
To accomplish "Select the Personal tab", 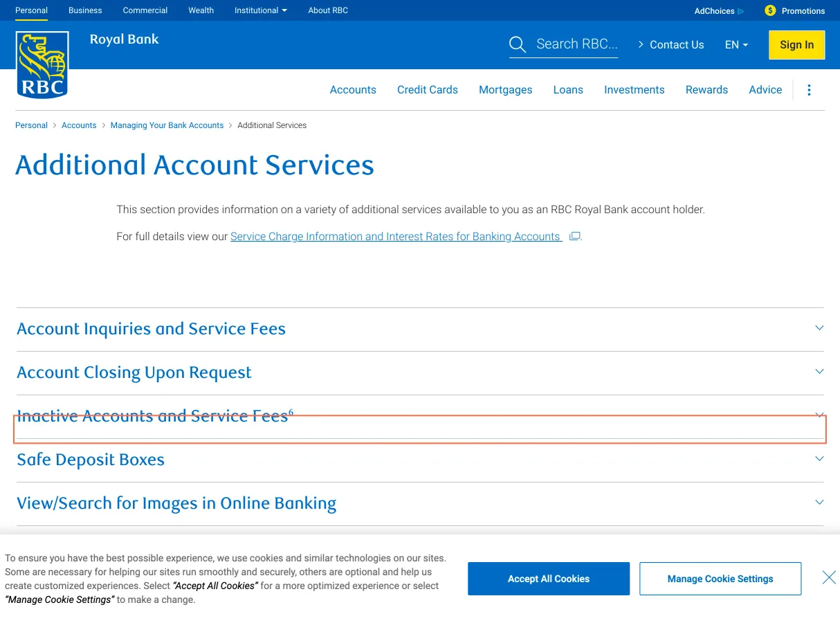I will tap(32, 10).
